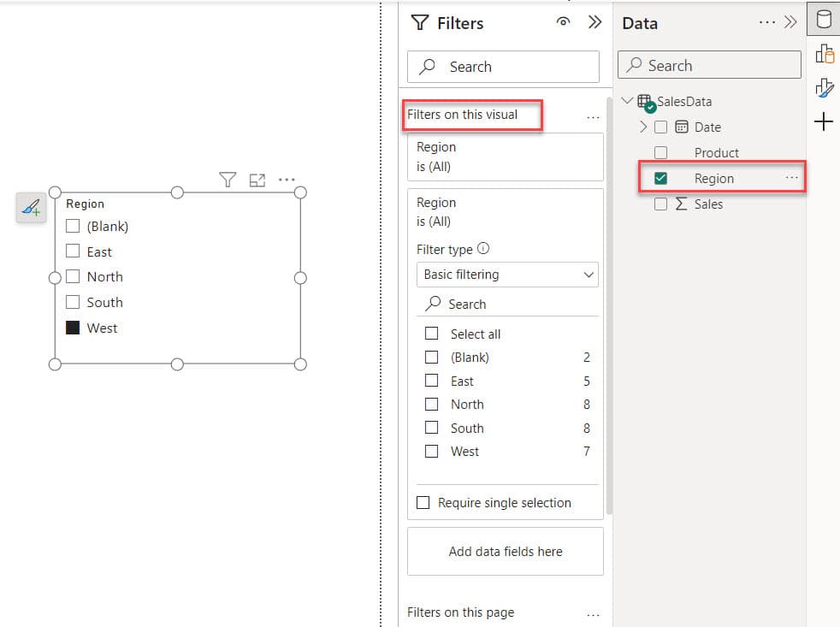Uncheck the Region field in the Data pane

click(x=661, y=179)
